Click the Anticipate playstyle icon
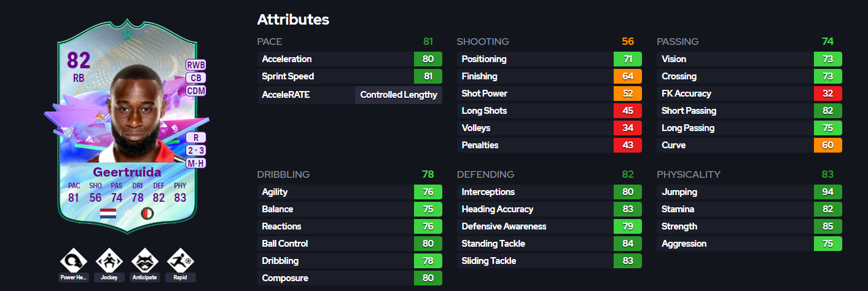 (144, 261)
